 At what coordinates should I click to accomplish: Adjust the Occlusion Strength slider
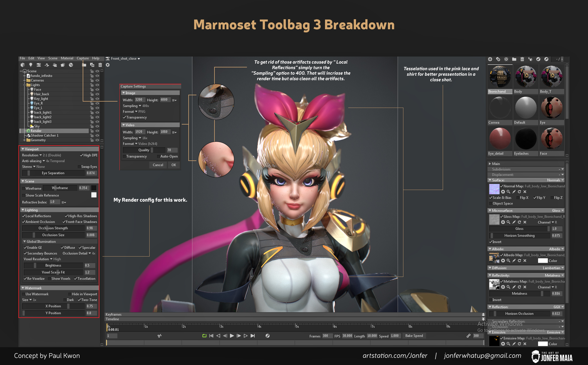[53, 228]
